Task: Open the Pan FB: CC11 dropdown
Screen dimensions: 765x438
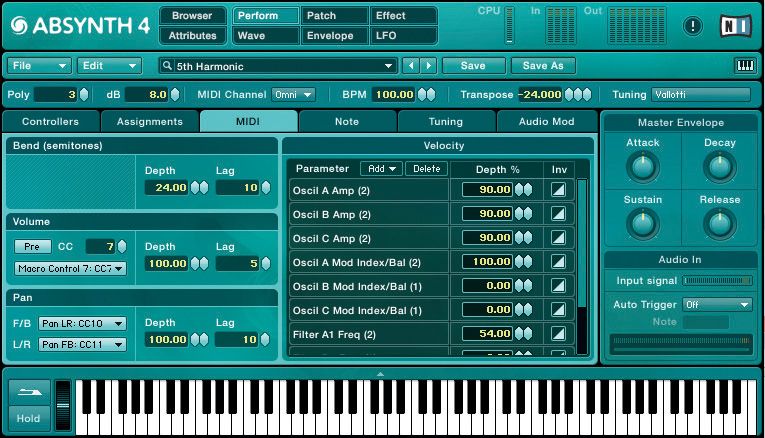Action: [x=82, y=344]
